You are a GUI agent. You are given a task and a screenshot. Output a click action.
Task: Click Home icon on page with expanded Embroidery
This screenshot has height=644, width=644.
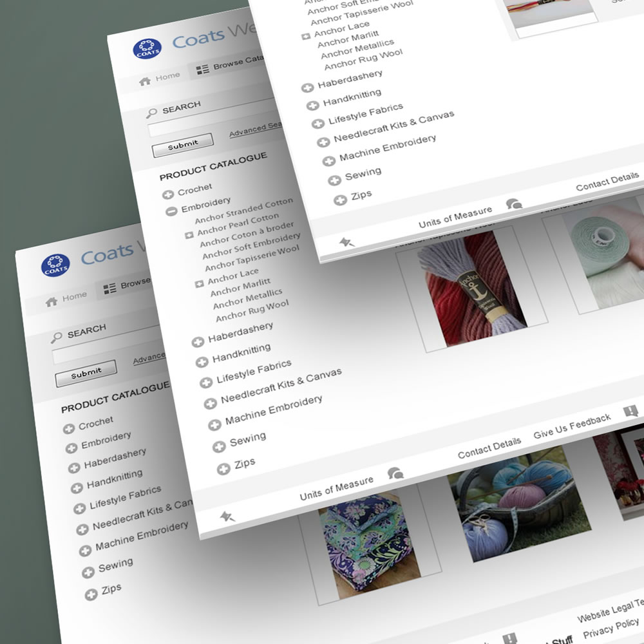tap(145, 80)
